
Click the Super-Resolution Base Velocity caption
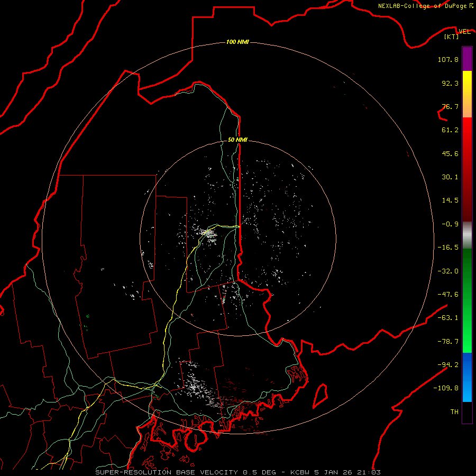point(237,472)
